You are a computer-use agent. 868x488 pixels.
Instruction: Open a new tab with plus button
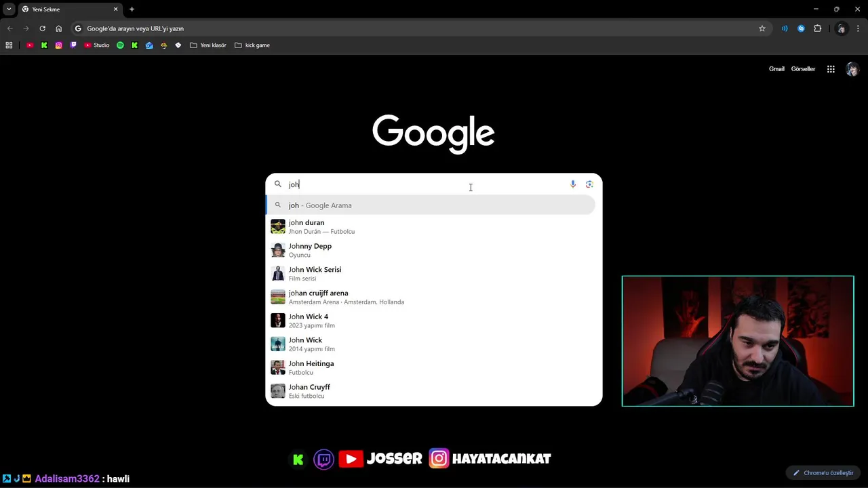click(132, 9)
